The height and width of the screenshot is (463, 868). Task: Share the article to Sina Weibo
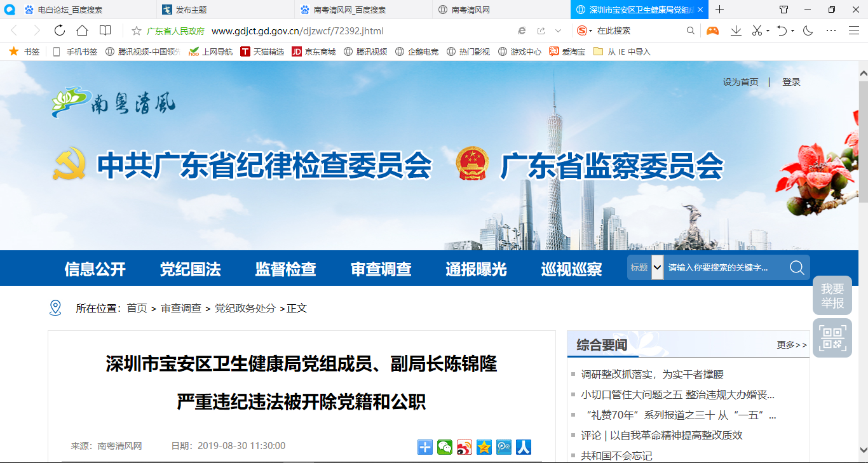click(x=465, y=447)
